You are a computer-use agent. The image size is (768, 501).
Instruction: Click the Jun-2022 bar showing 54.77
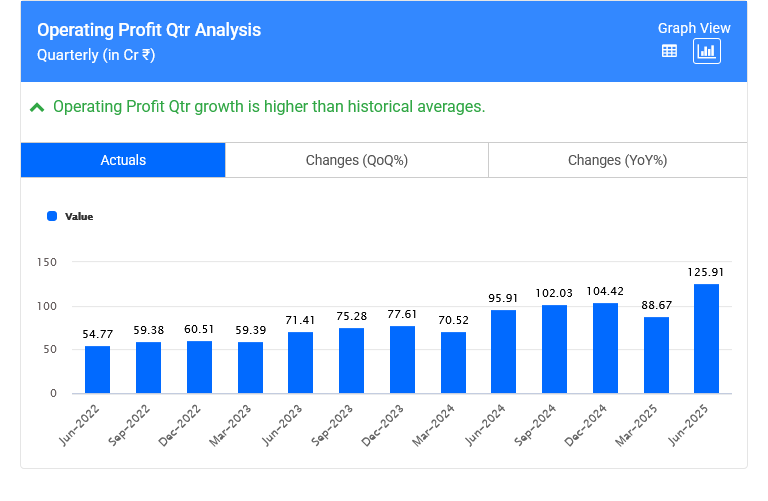(97, 369)
